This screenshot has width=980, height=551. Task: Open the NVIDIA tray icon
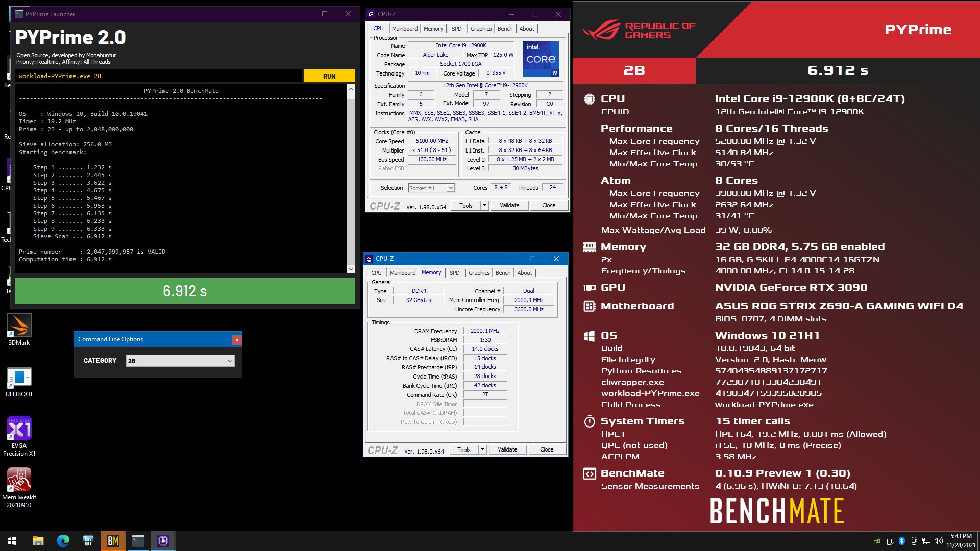[x=877, y=541]
